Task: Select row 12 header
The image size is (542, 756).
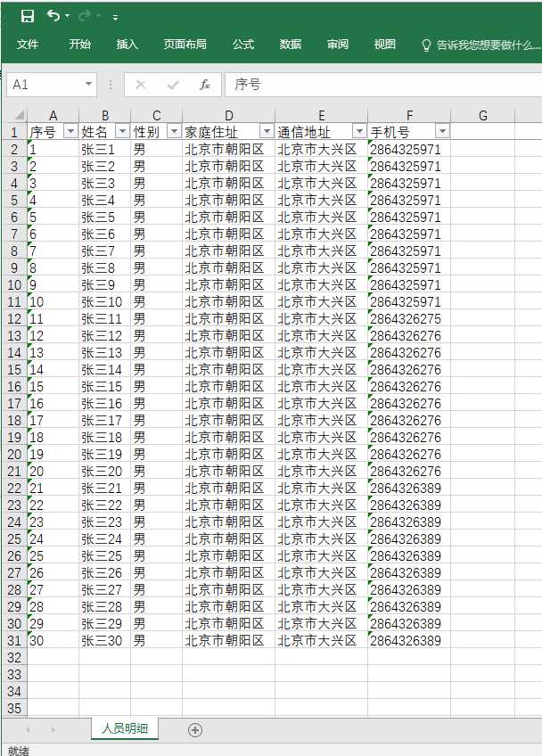Action: [x=14, y=318]
